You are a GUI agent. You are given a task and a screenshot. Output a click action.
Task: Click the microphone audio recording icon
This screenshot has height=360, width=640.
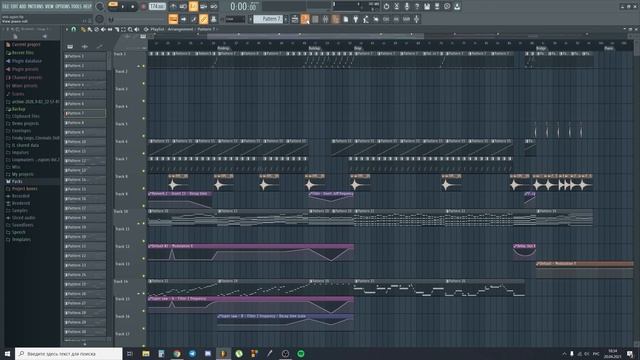[407, 7]
